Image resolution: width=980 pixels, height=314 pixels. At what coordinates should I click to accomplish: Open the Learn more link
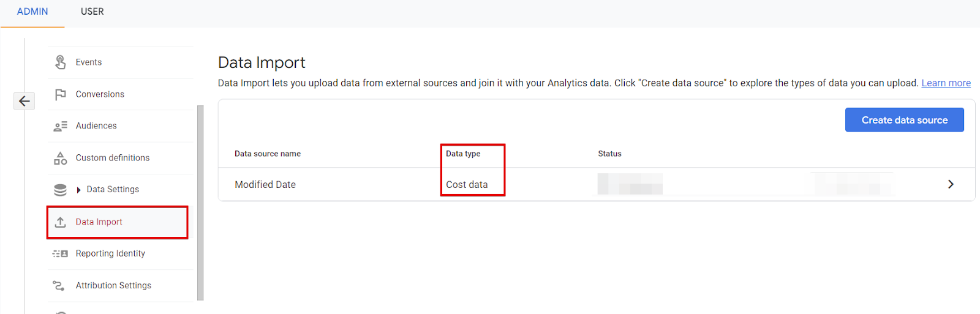pyautogui.click(x=946, y=83)
